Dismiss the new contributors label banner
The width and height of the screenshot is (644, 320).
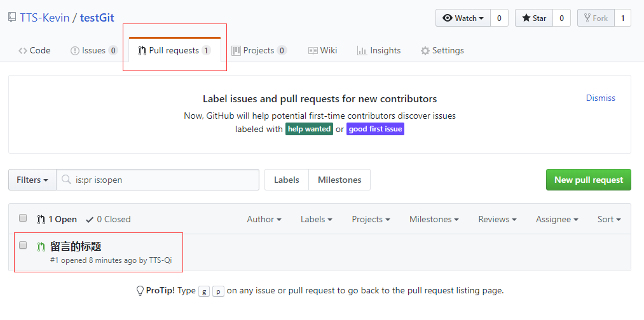coord(601,98)
